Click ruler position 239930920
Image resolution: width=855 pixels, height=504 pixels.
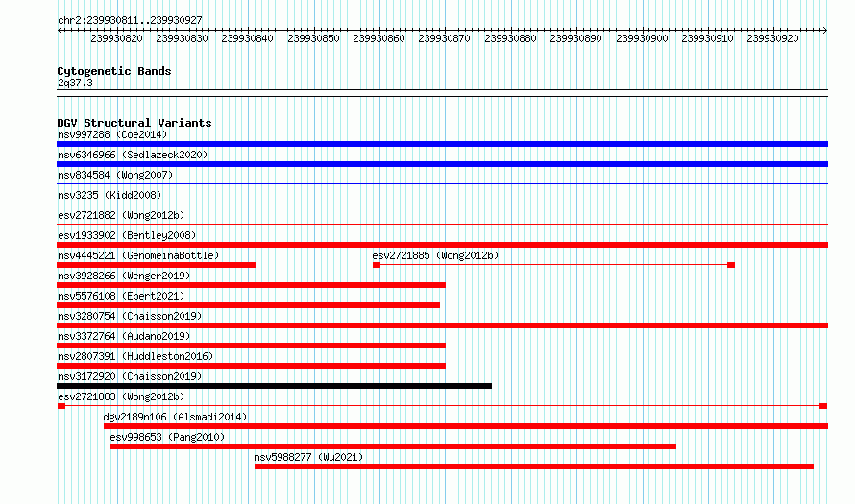(x=772, y=38)
